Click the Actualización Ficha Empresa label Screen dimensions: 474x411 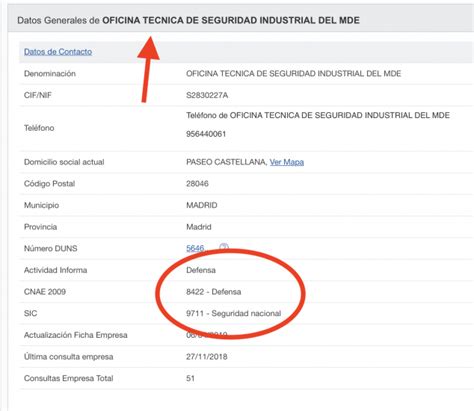tap(76, 335)
